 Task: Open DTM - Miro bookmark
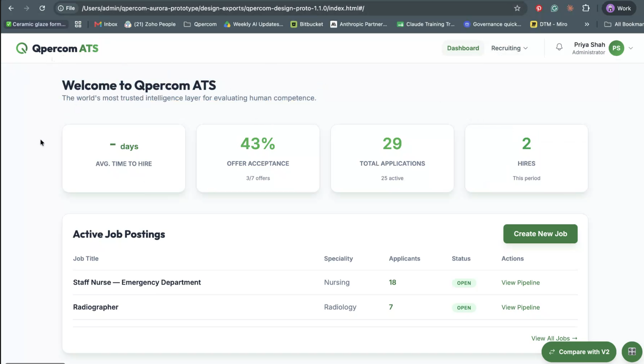pos(549,24)
